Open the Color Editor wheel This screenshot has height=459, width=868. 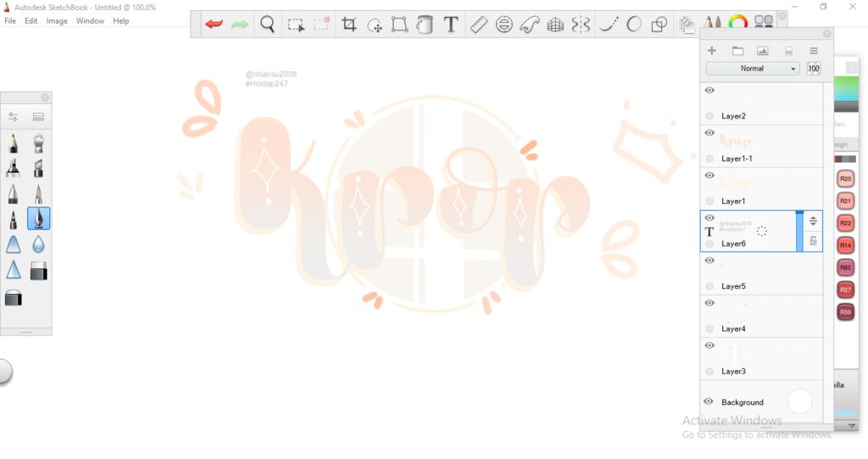pos(738,22)
